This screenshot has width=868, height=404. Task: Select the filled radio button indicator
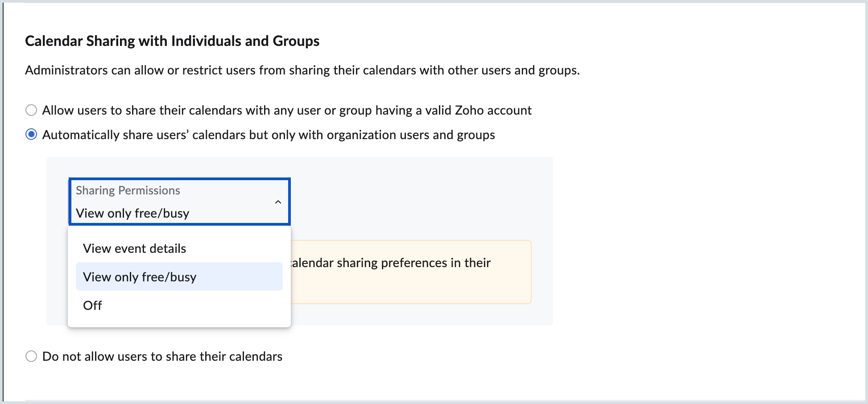pos(31,134)
